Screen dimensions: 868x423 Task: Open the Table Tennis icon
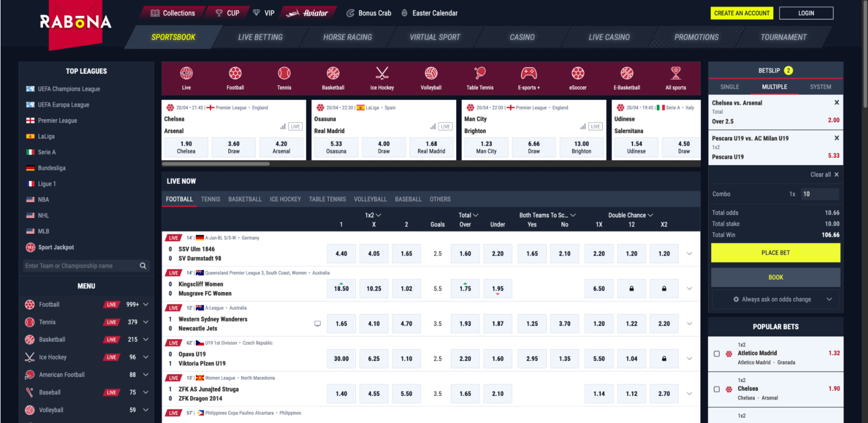click(480, 73)
